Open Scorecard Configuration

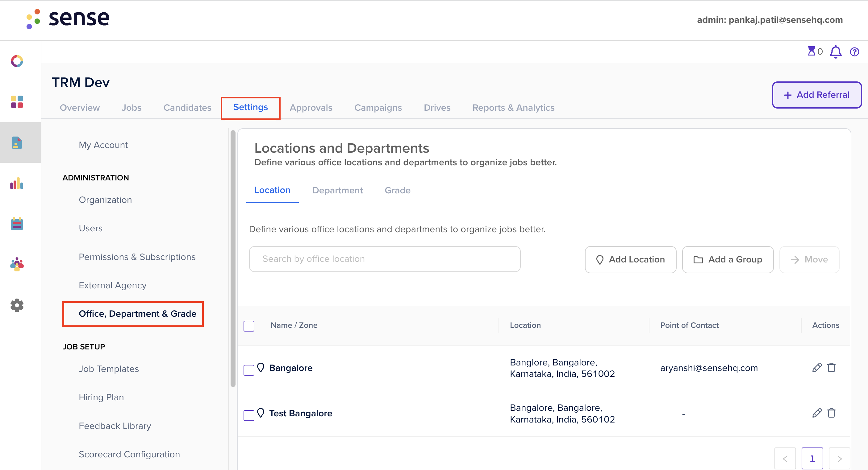129,454
